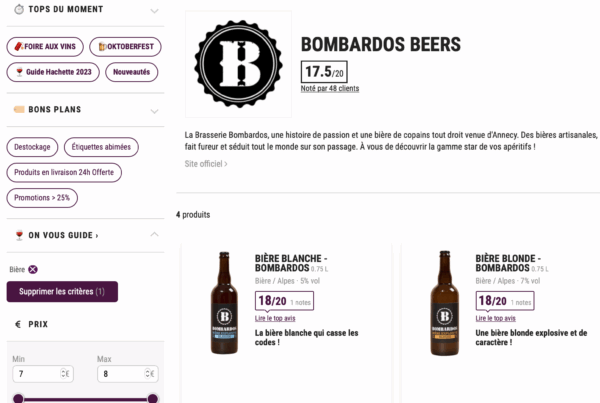600x403 pixels.
Task: Click the euro icon beside Prix
Action: pyautogui.click(x=18, y=324)
